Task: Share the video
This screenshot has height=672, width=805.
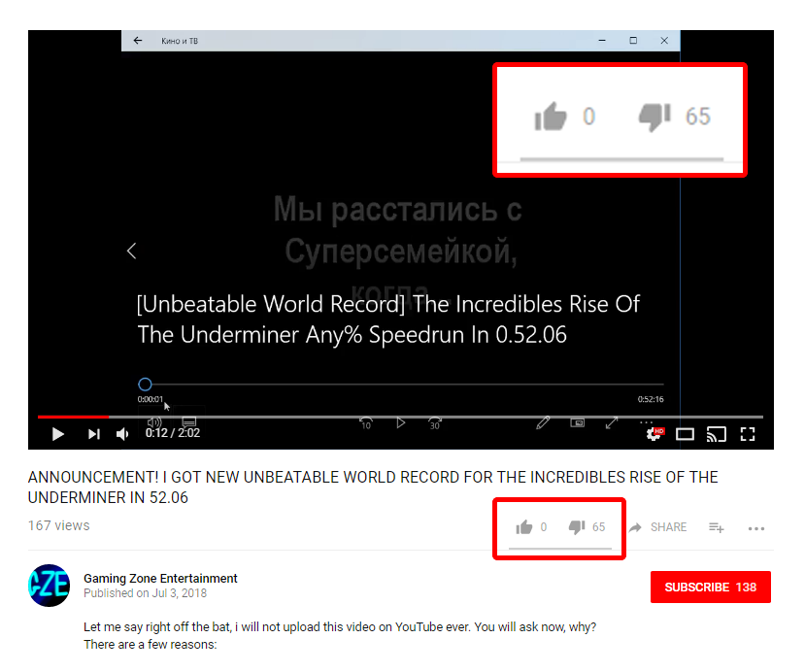Action: pos(658,527)
